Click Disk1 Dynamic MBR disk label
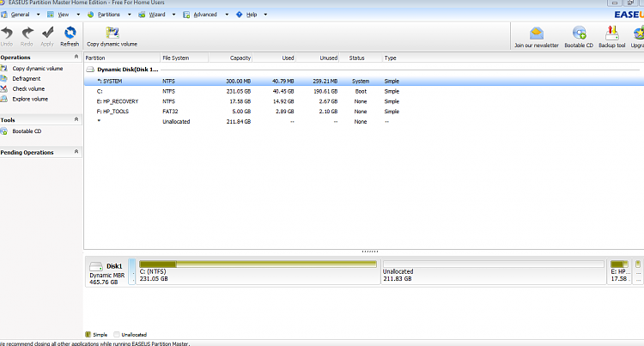 click(107, 273)
